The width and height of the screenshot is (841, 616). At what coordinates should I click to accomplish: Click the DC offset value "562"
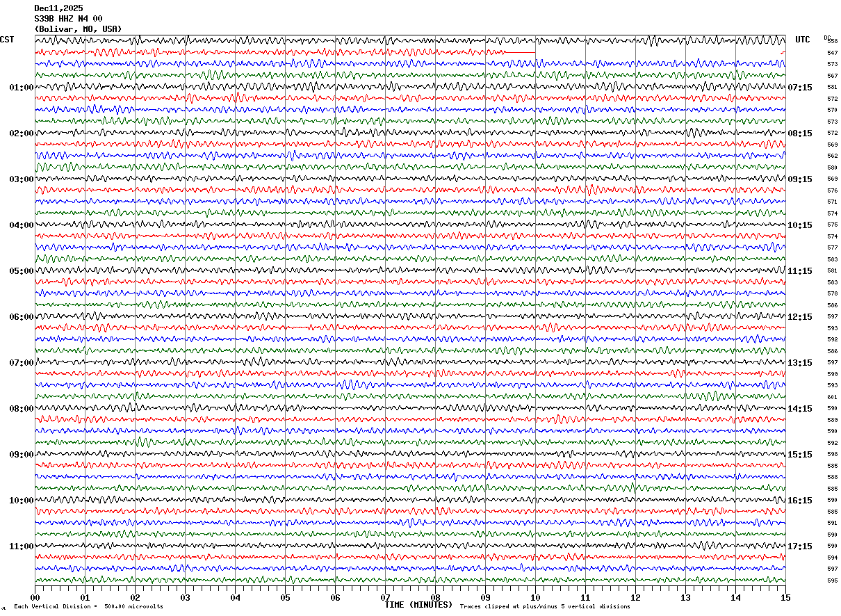[x=832, y=156]
